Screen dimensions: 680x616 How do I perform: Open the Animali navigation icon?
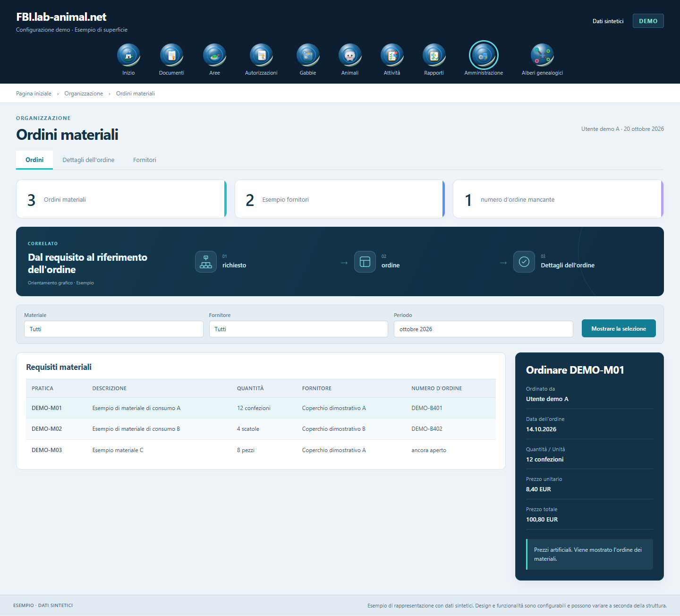(350, 55)
